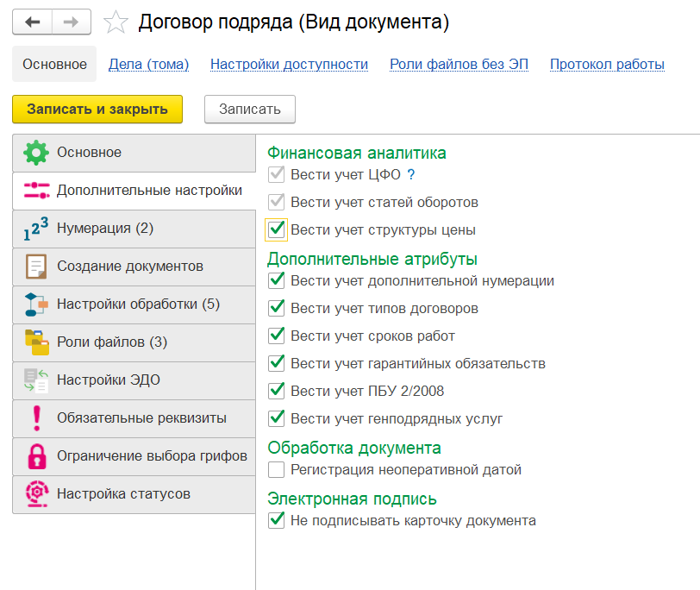Switch to Дополнительные настройки side section
This screenshot has height=590, width=700.
pyautogui.click(x=134, y=191)
